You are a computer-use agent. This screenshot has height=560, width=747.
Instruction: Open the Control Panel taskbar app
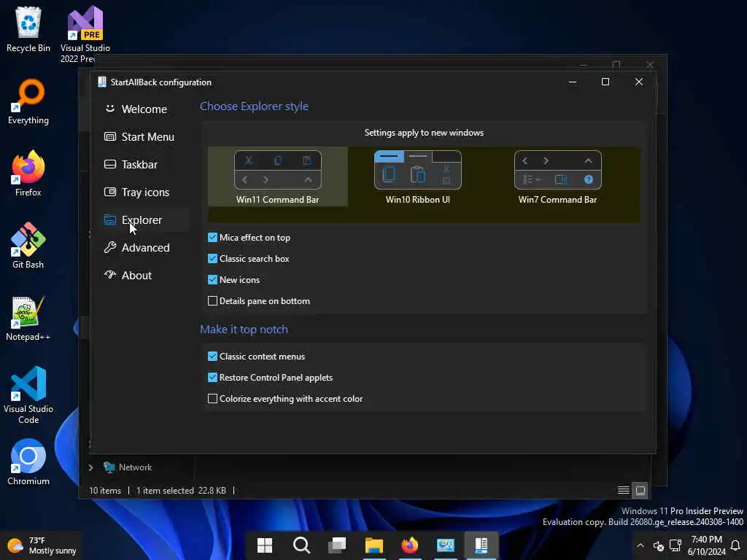[x=446, y=545]
